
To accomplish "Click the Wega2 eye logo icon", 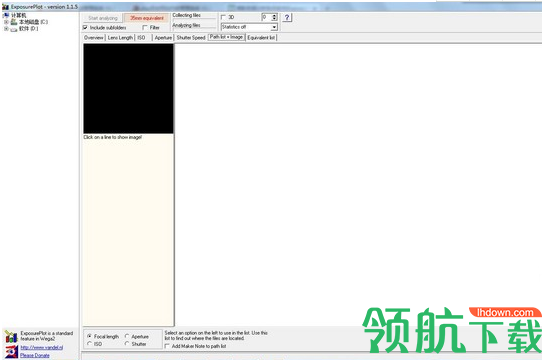I will (11, 352).
